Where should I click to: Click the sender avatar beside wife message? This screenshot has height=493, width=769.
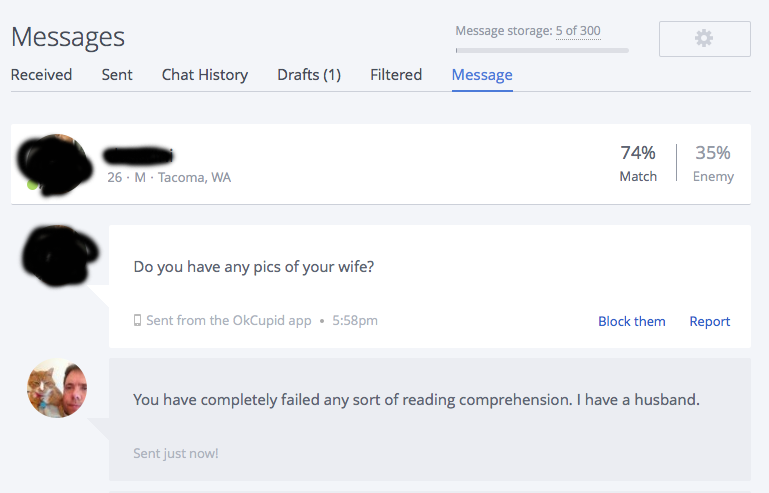tap(60, 253)
